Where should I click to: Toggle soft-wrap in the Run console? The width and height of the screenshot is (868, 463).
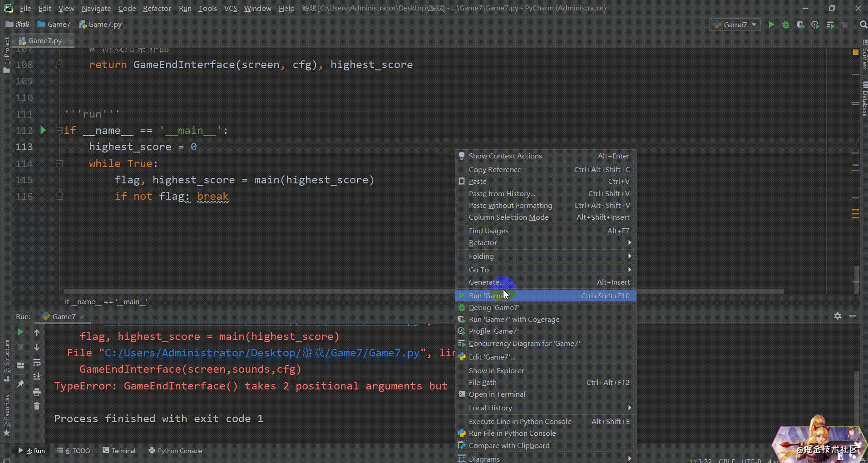(37, 362)
